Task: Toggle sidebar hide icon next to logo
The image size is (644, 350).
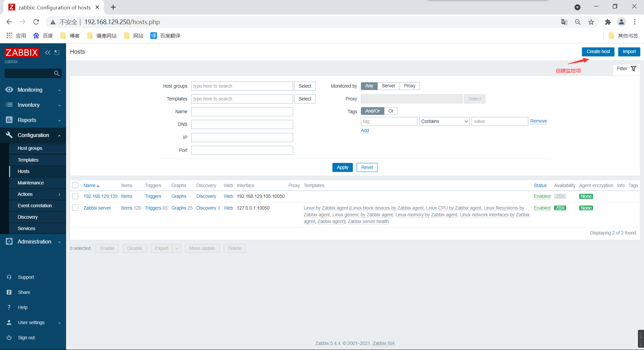Action: point(57,52)
